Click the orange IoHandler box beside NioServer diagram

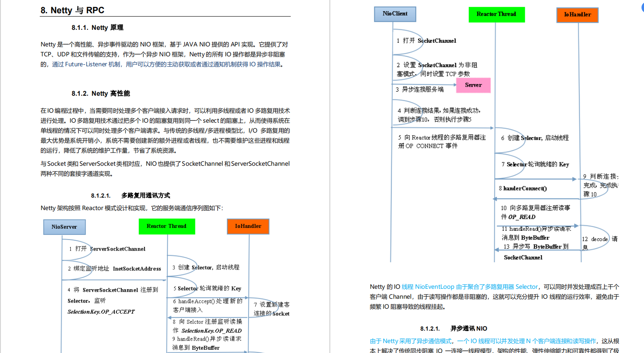(x=248, y=226)
